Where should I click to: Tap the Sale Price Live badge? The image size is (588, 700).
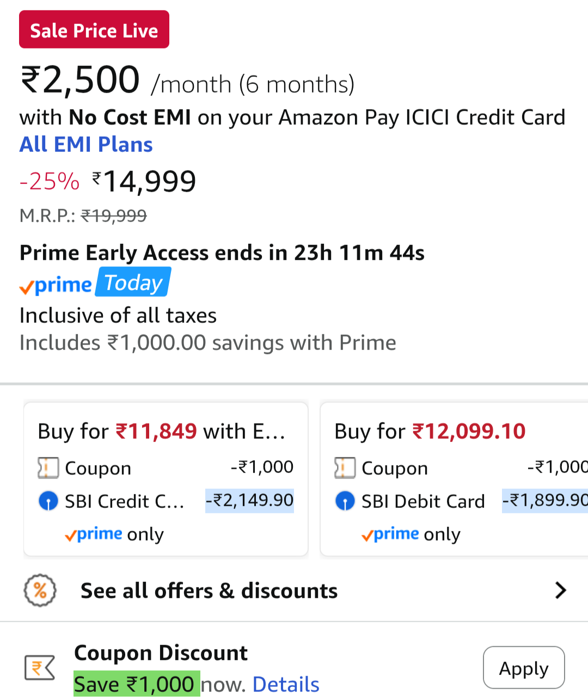point(94,30)
